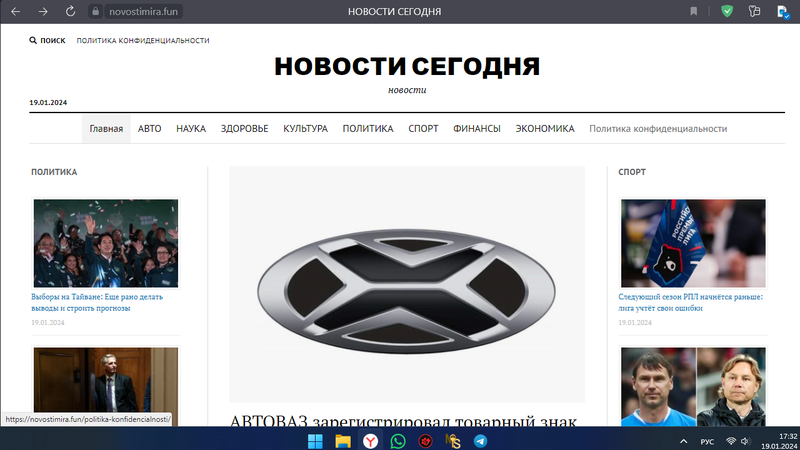This screenshot has height=450, width=800.
Task: Open the browser extensions icon
Action: [754, 11]
